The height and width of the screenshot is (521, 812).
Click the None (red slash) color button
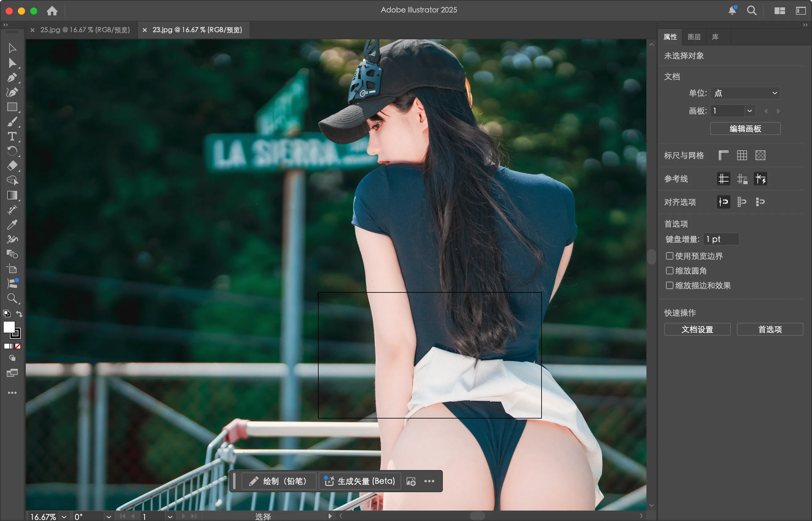[x=18, y=346]
